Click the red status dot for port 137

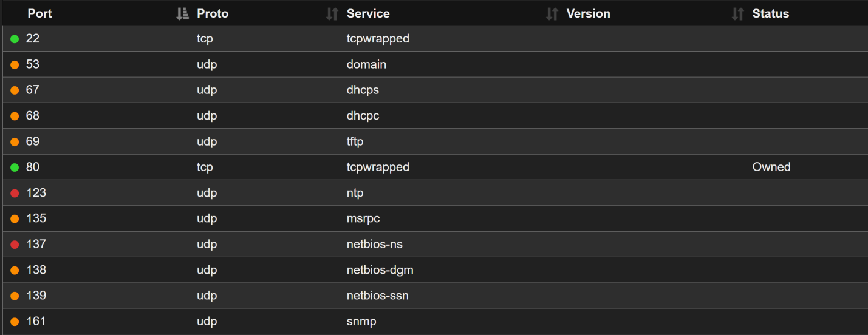pos(15,245)
